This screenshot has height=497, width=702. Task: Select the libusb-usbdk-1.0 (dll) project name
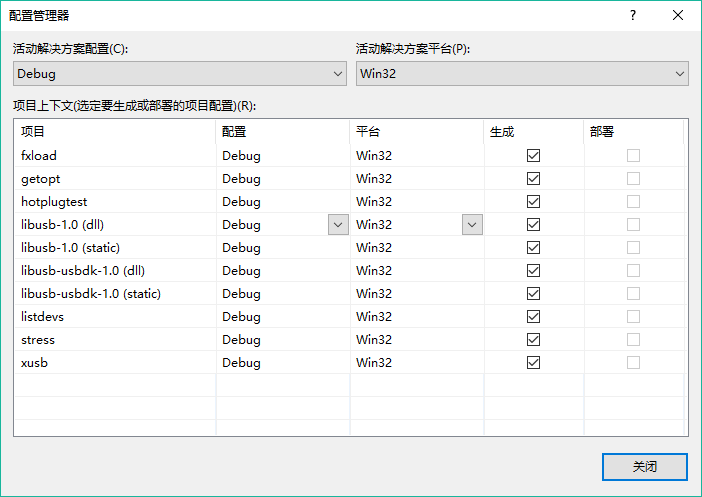[x=83, y=271]
